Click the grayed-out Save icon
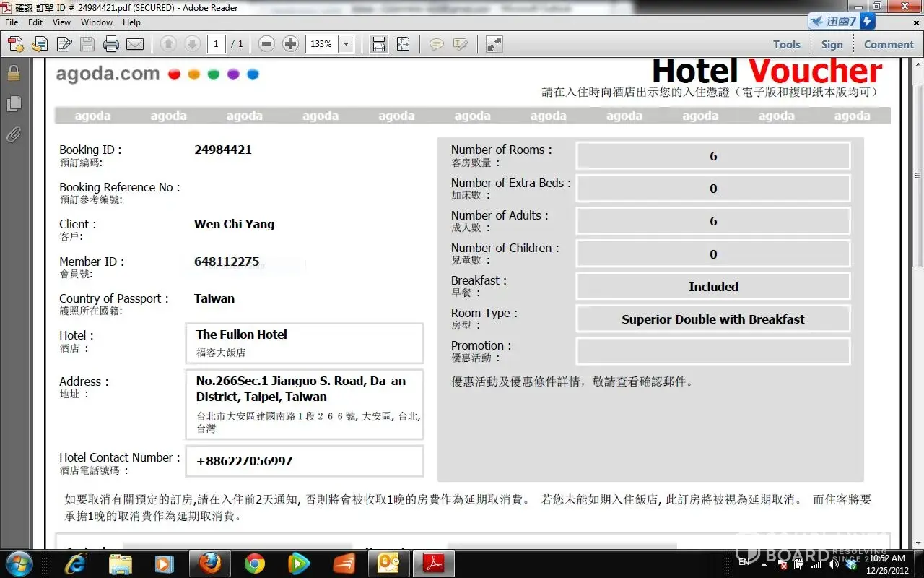Viewport: 924px width, 578px height. (x=87, y=44)
